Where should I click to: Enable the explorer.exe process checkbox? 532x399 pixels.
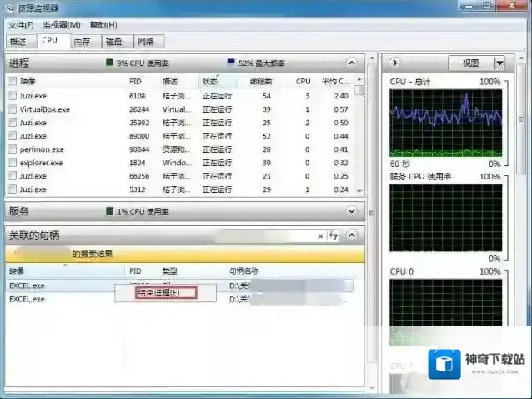13,163
